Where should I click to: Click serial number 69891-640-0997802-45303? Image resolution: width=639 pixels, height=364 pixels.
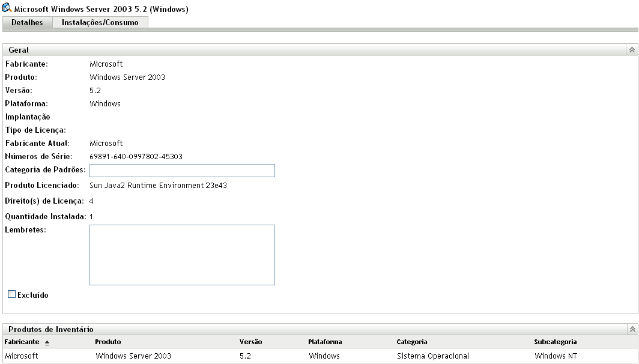click(x=136, y=157)
